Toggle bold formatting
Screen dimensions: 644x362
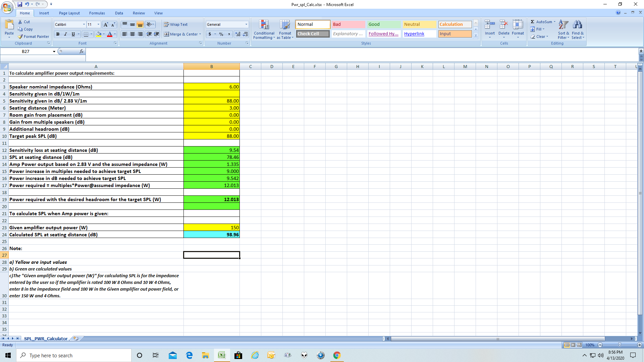pos(58,34)
